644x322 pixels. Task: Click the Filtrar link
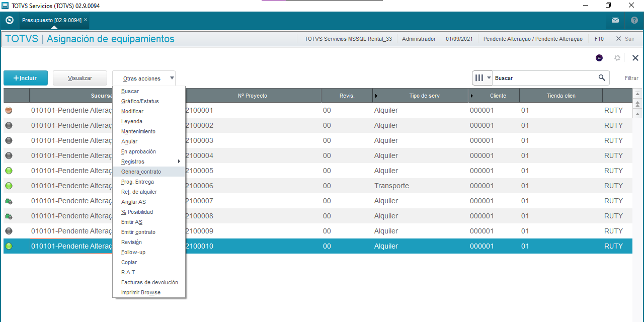[x=631, y=78]
